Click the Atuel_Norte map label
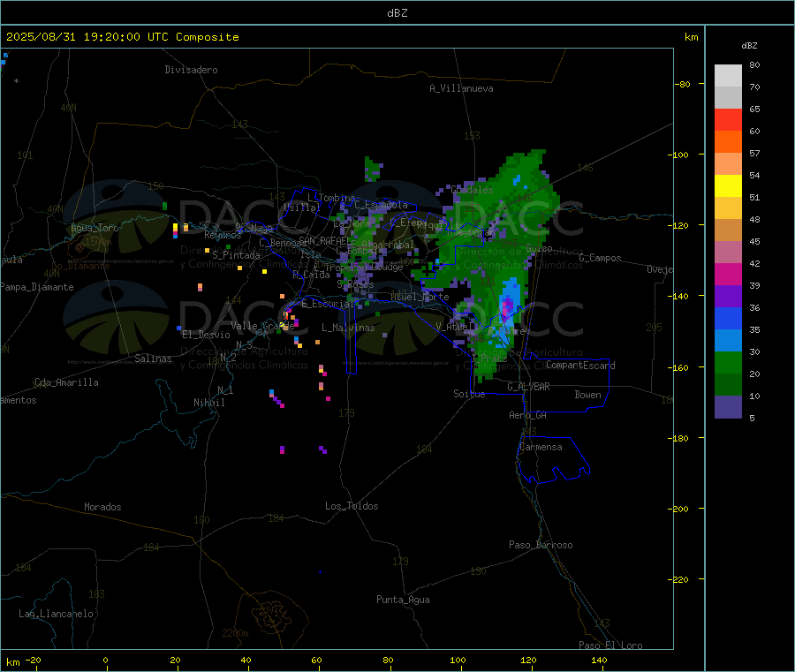Screen dimensions: 795x672 [420, 297]
